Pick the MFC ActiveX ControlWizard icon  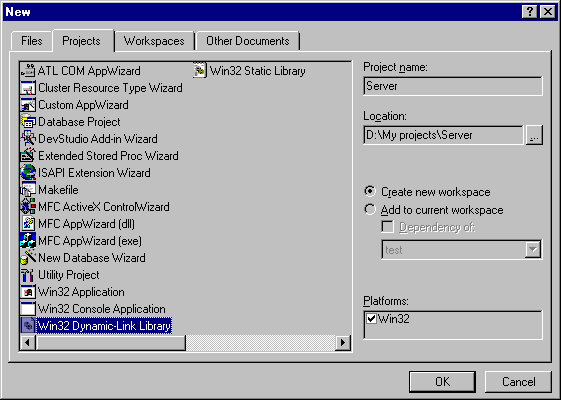click(x=28, y=207)
